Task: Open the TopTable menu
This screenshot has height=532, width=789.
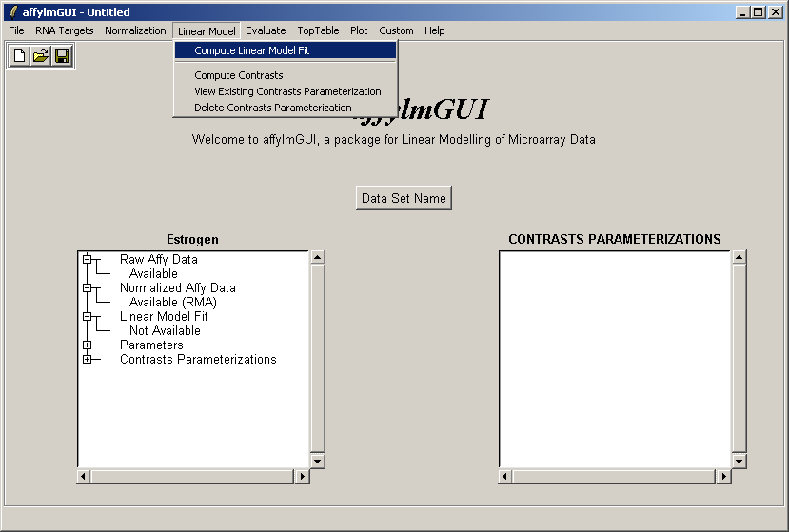Action: pos(318,30)
